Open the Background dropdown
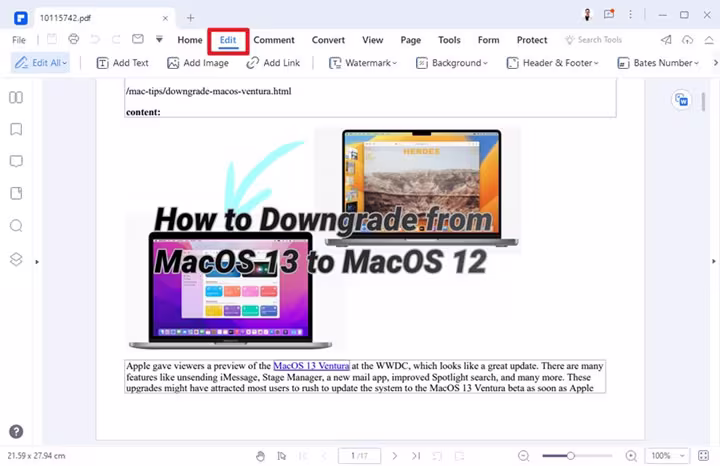The image size is (720, 466). point(451,63)
